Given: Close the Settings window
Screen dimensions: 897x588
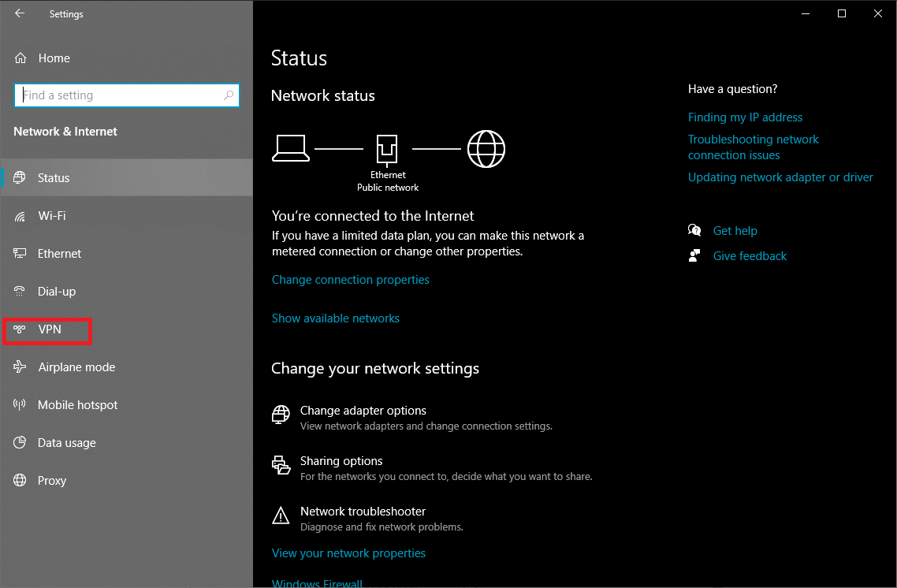Looking at the screenshot, I should click(878, 13).
